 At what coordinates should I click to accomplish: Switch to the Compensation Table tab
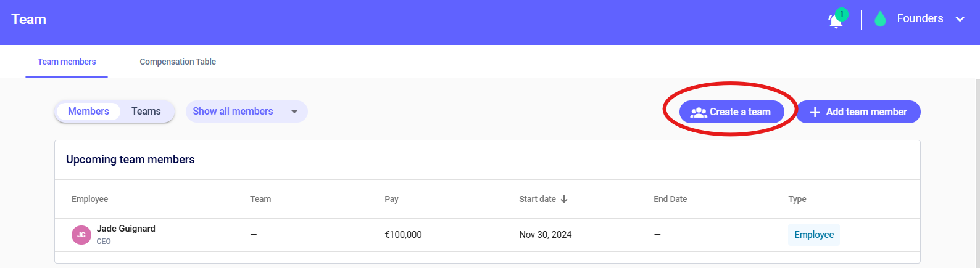point(178,62)
